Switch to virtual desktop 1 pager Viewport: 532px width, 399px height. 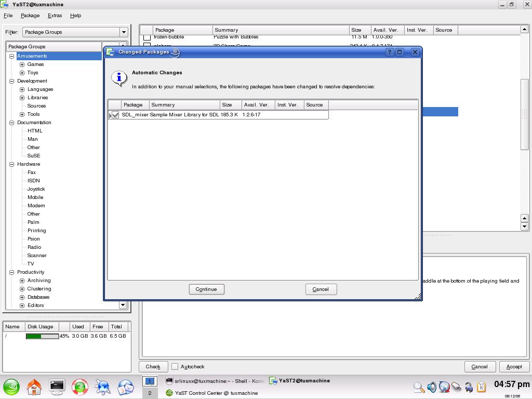point(150,381)
